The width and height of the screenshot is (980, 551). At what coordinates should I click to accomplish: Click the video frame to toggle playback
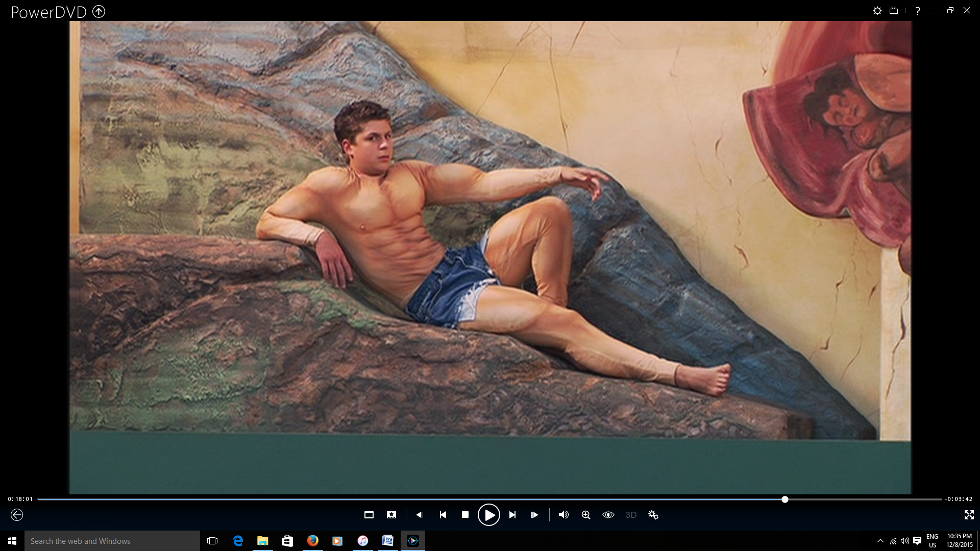(490, 257)
